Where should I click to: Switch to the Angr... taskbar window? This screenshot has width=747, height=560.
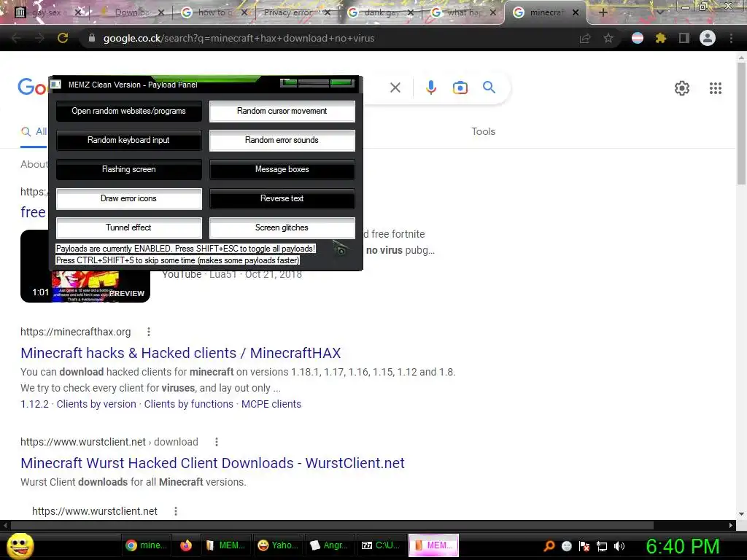[x=329, y=545]
